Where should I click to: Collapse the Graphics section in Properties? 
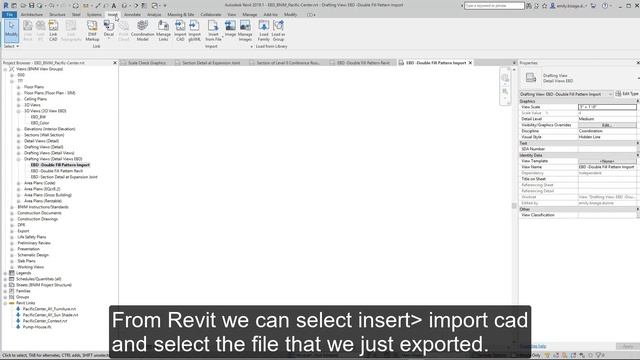[x=638, y=101]
